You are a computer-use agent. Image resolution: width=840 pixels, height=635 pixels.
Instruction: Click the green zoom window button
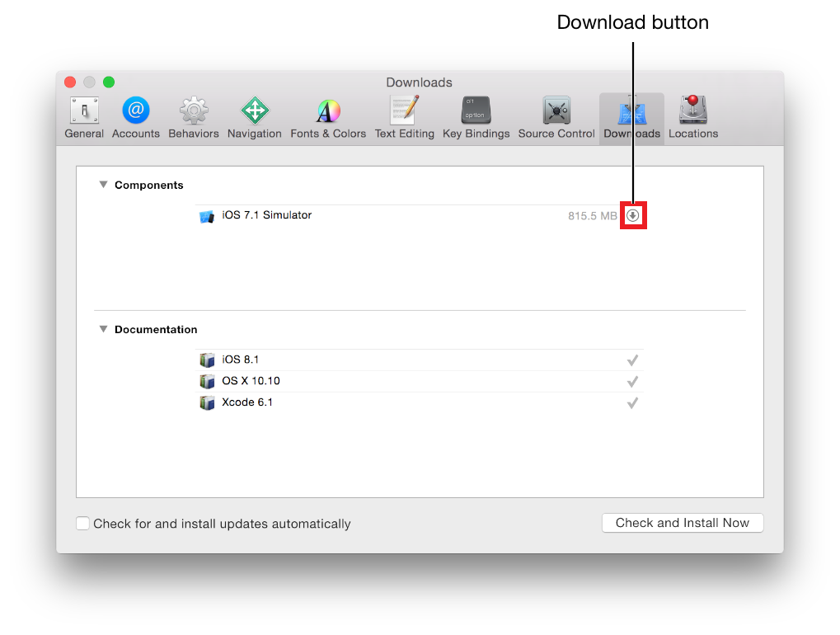109,82
